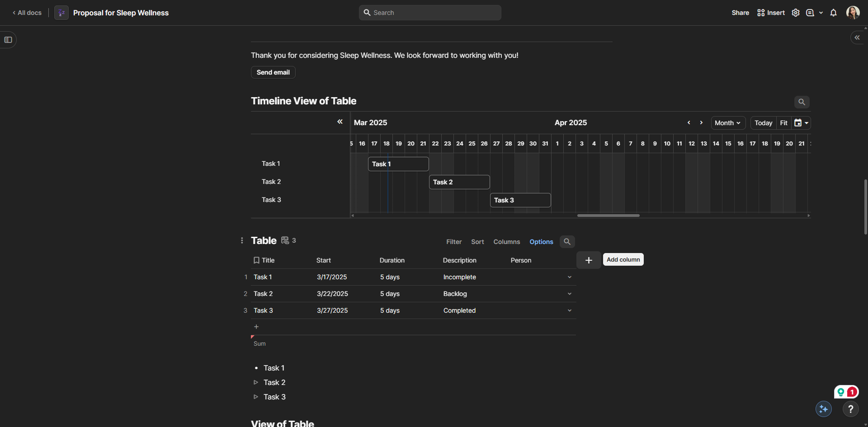Focus the Search input field
Image resolution: width=868 pixels, height=427 pixels.
click(430, 13)
